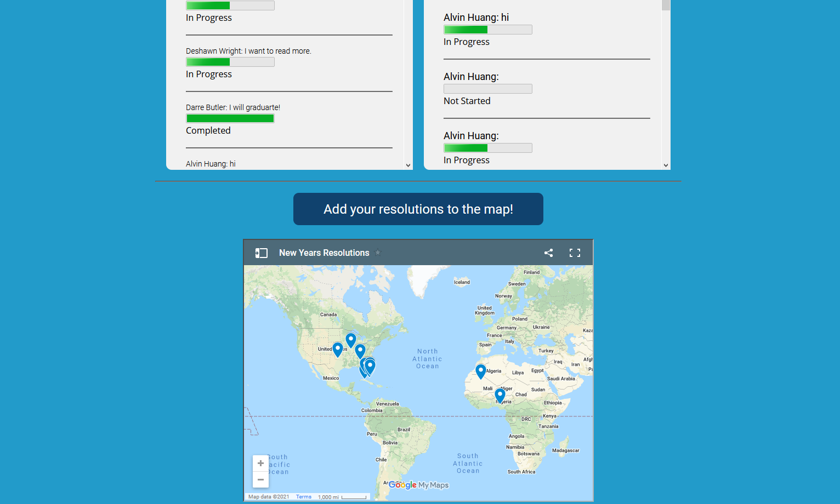Select the map pin over Nigeria
The height and width of the screenshot is (504, 840).
[x=500, y=394]
